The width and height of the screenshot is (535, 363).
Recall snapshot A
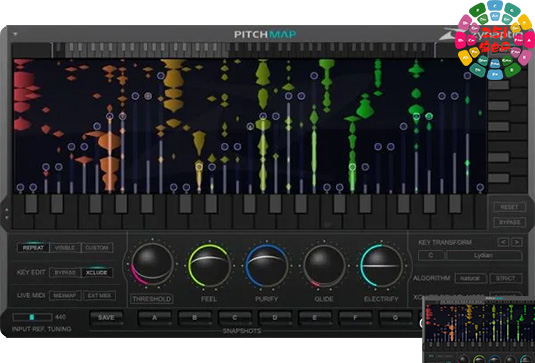tap(155, 318)
